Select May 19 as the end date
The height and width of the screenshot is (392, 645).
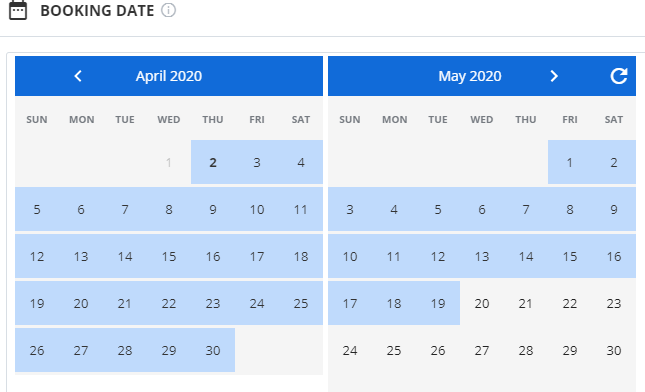tap(438, 303)
